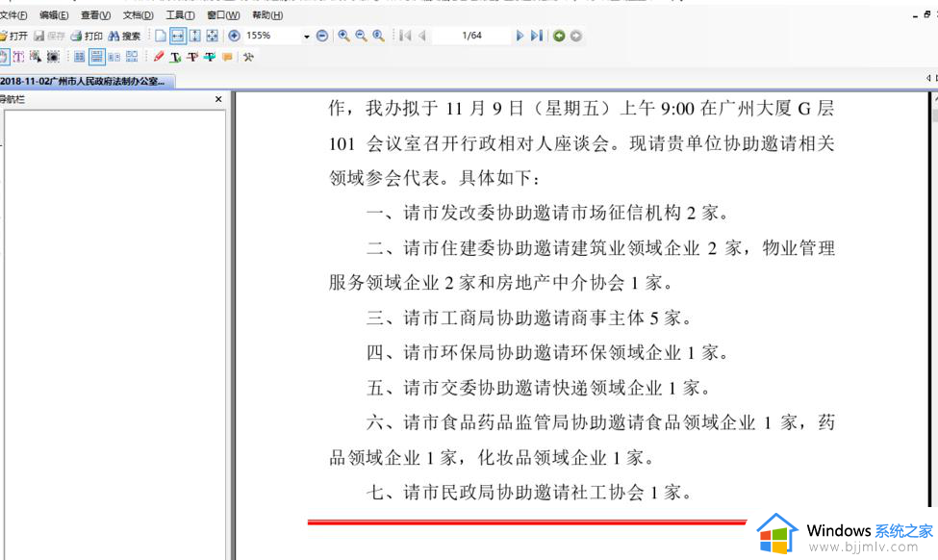938x560 pixels.
Task: Click the round plus zoom-in button
Action: click(234, 36)
